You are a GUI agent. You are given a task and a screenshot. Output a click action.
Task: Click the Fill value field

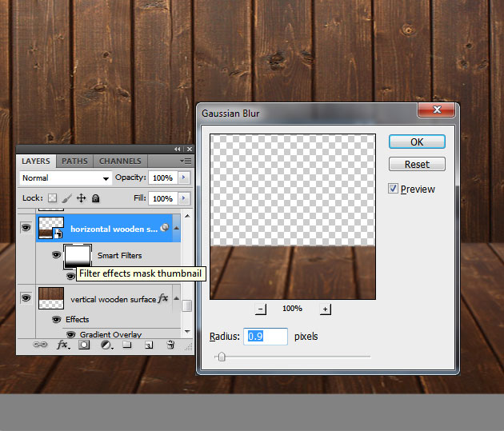click(163, 198)
